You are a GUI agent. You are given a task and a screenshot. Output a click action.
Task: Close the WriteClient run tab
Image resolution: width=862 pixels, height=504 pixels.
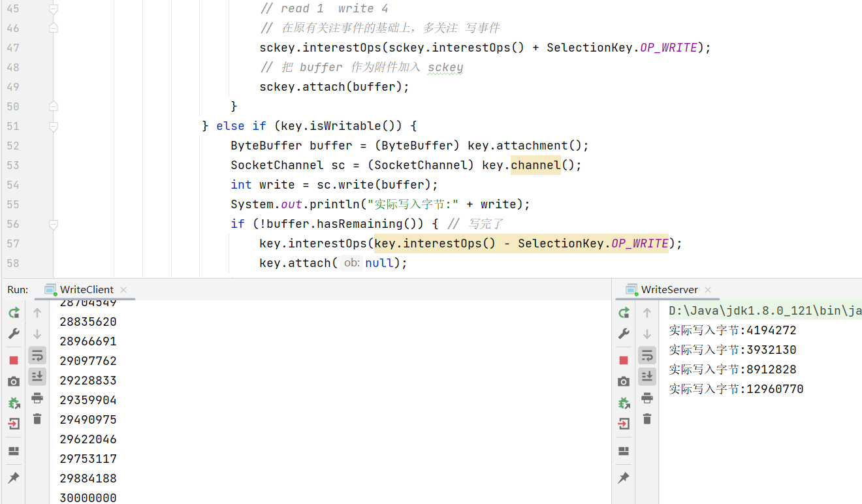pos(123,289)
